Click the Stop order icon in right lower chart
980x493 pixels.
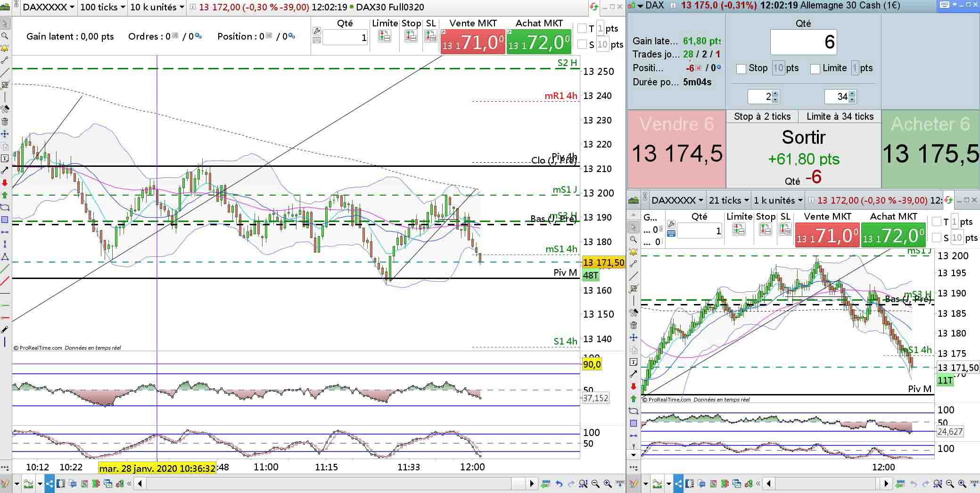point(765,229)
